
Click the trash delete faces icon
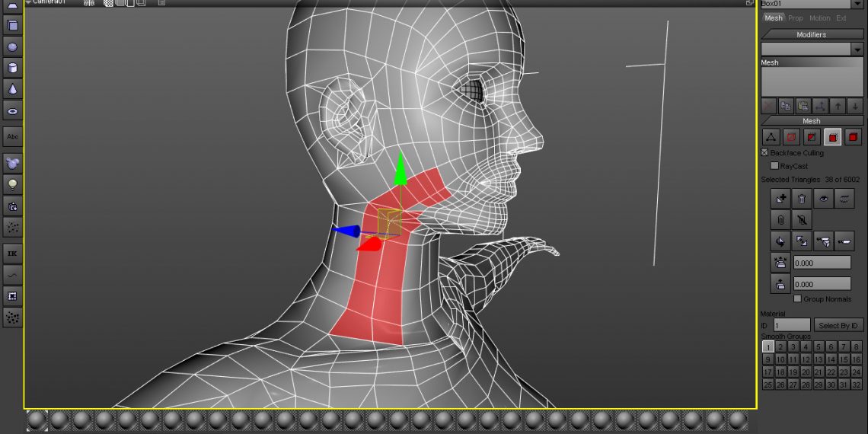(802, 199)
